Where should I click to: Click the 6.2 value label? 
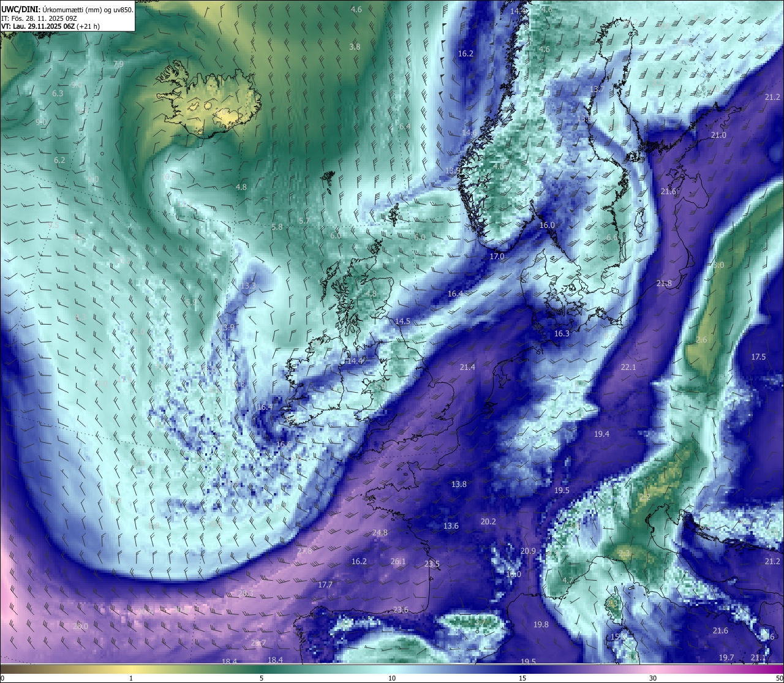click(x=59, y=160)
